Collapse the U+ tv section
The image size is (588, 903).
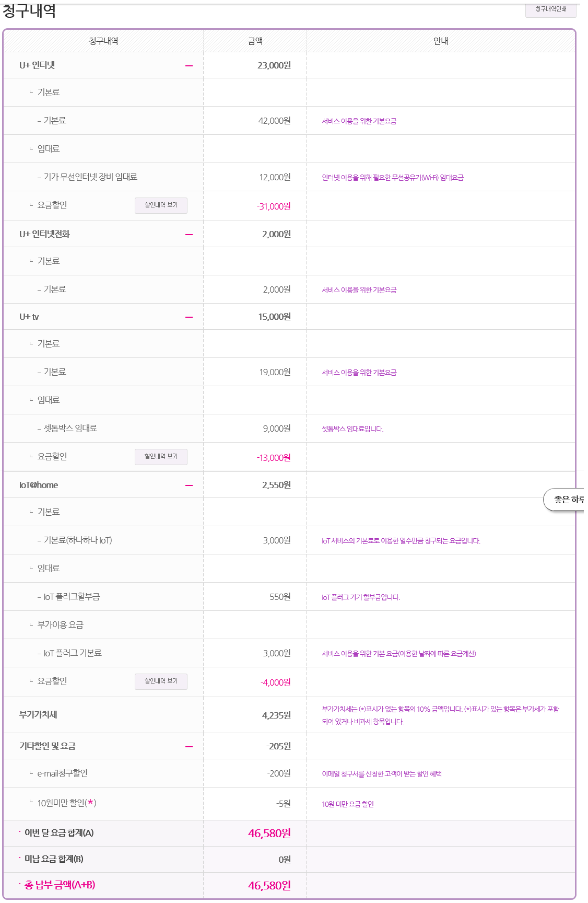(189, 316)
